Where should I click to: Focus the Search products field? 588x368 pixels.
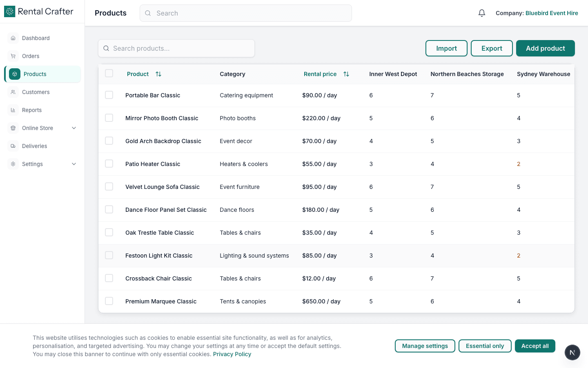click(176, 48)
